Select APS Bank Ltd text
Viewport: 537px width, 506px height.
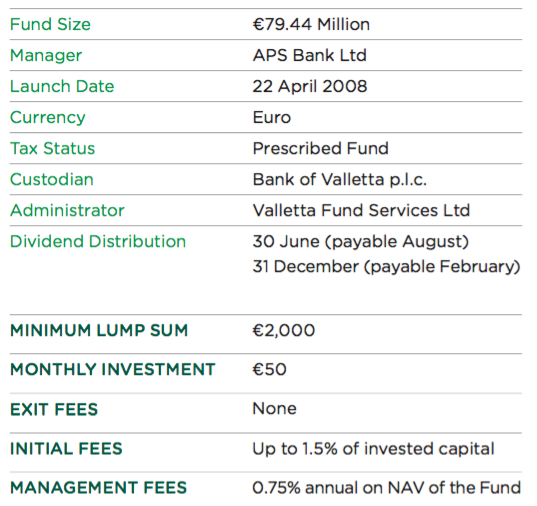(310, 55)
